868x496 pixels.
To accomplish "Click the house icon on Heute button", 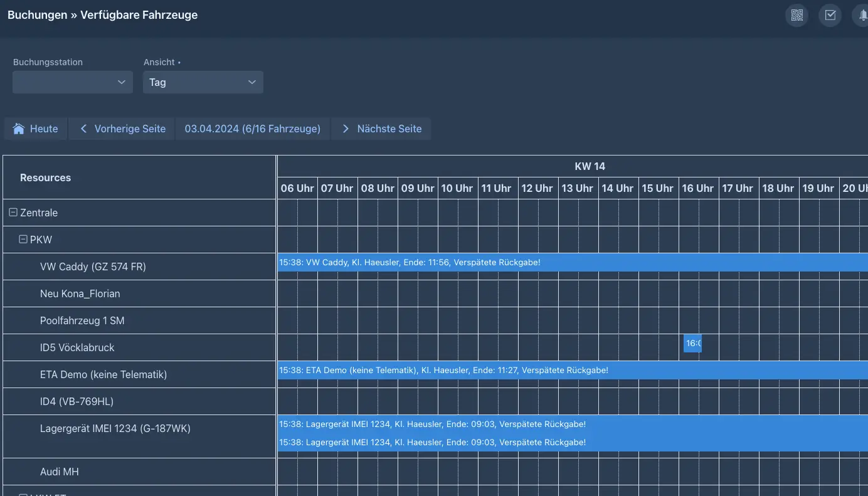I will [x=19, y=129].
